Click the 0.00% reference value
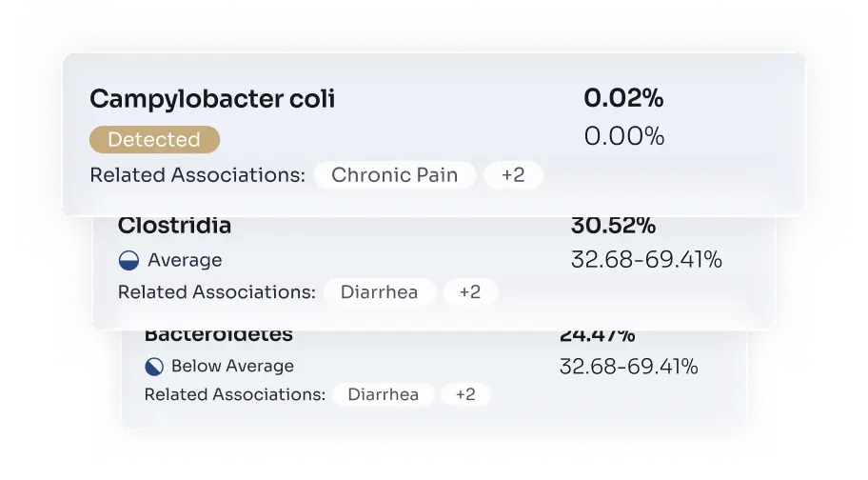 pyautogui.click(x=623, y=136)
